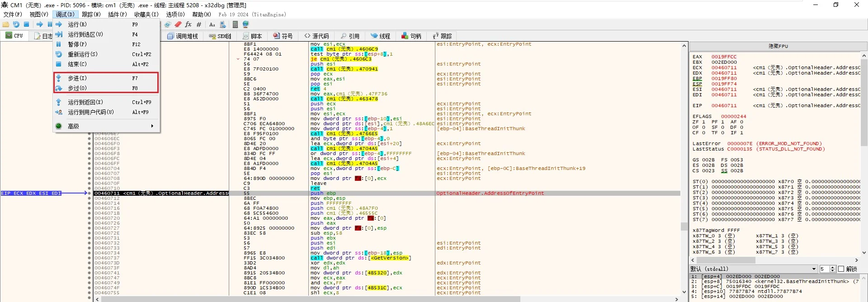The width and height of the screenshot is (868, 302).
Task: Click the disassembly vertical scrollbar thumb
Action: (684, 226)
